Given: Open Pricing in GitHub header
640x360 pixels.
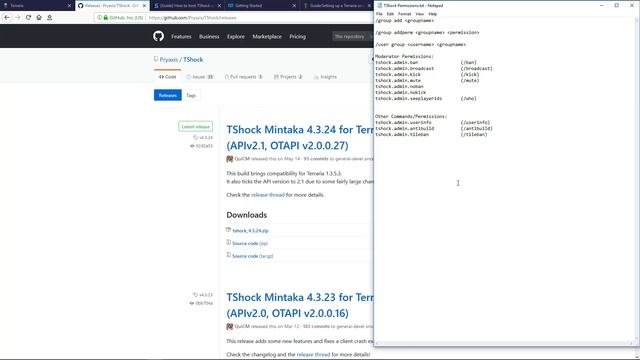Looking at the screenshot, I should 298,36.
